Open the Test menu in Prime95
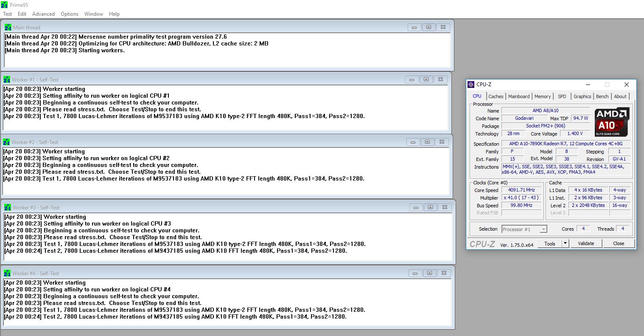Viewport: 644px width, 336px height. [8, 14]
